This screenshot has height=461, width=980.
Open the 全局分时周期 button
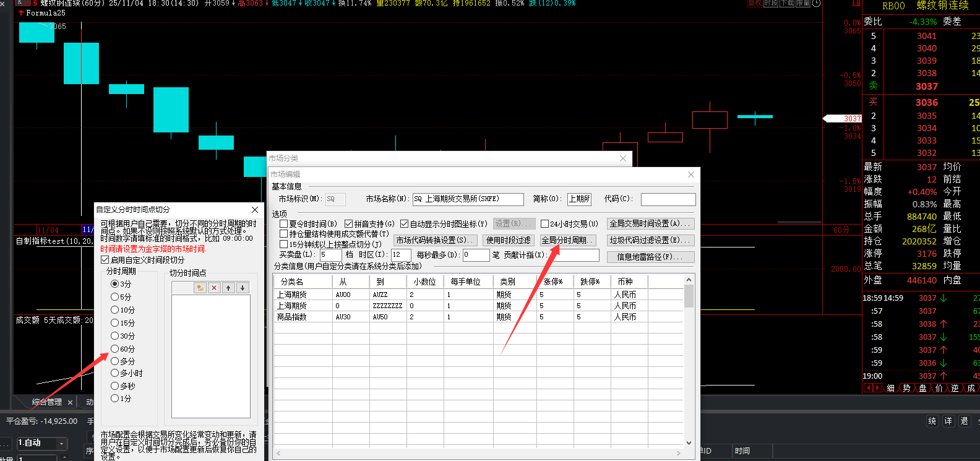tap(568, 240)
